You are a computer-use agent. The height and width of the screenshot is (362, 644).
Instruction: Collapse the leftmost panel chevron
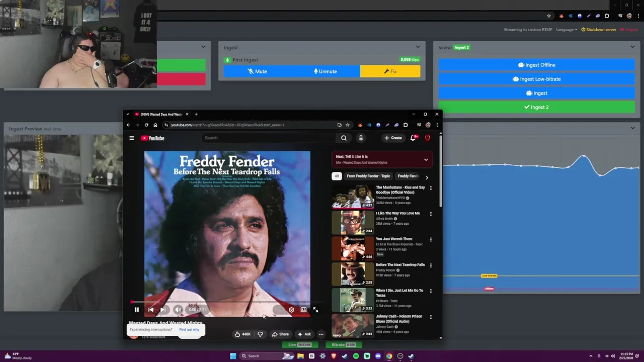click(203, 47)
